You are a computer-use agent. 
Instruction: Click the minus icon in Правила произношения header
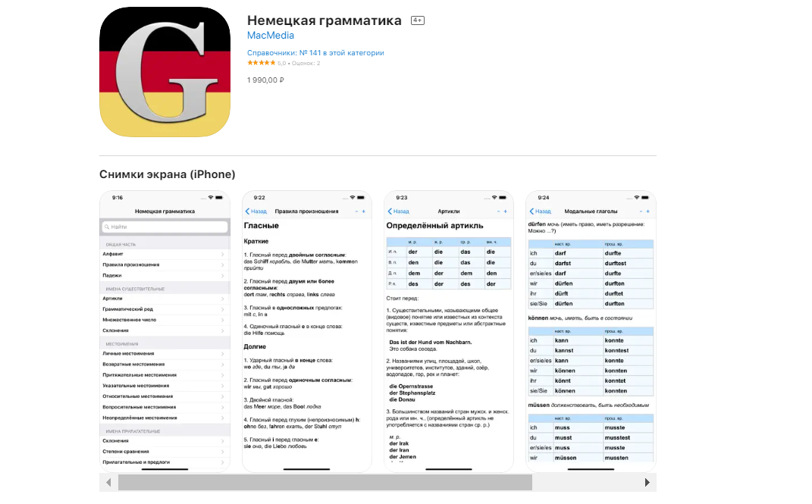[356, 211]
